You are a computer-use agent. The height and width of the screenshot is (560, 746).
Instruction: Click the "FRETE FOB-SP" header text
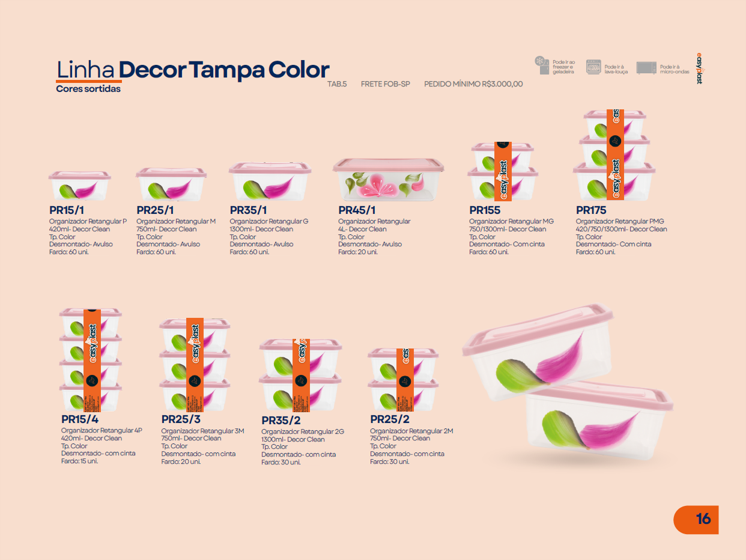point(385,84)
